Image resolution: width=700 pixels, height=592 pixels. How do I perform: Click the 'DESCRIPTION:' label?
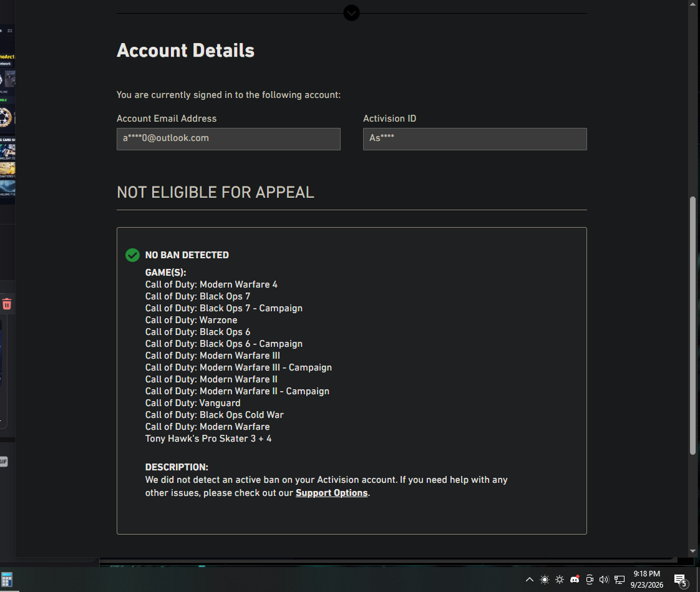pyautogui.click(x=177, y=467)
